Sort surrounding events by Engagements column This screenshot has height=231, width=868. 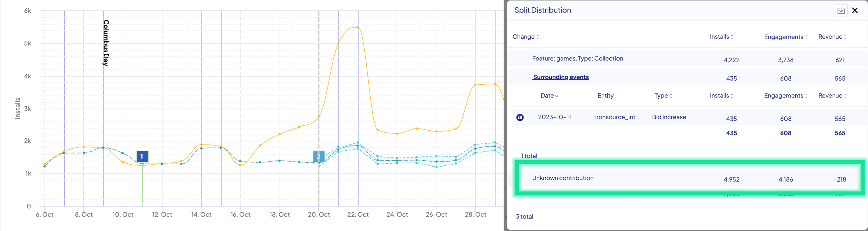pyautogui.click(x=785, y=96)
